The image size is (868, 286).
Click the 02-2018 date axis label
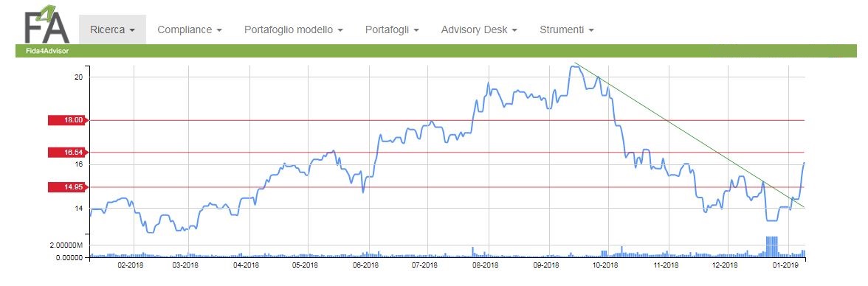tap(131, 265)
